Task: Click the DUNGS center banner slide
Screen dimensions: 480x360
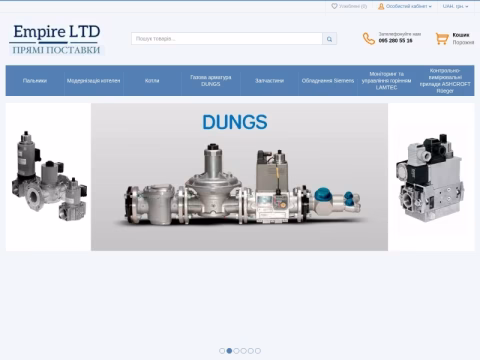Action: [239, 177]
